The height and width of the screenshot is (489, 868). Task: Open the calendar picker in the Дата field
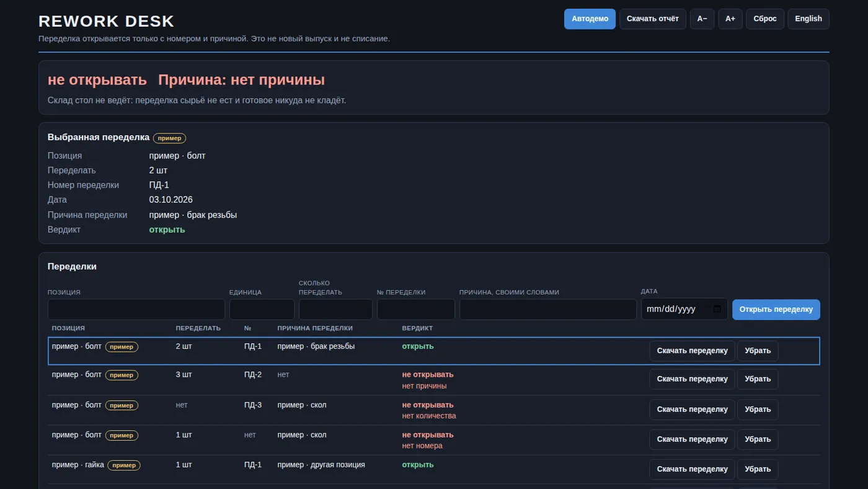click(717, 309)
